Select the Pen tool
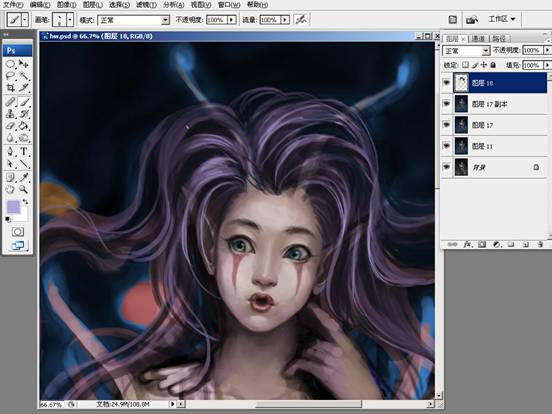 coord(10,152)
